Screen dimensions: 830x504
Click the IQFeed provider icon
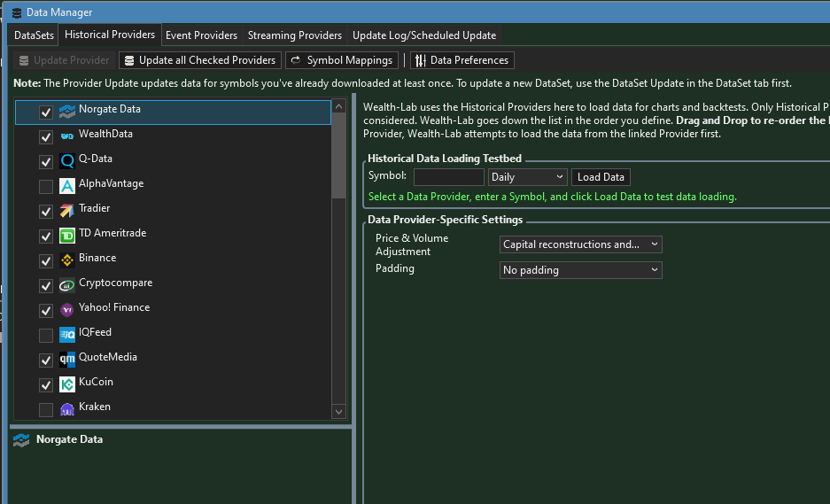pyautogui.click(x=67, y=335)
